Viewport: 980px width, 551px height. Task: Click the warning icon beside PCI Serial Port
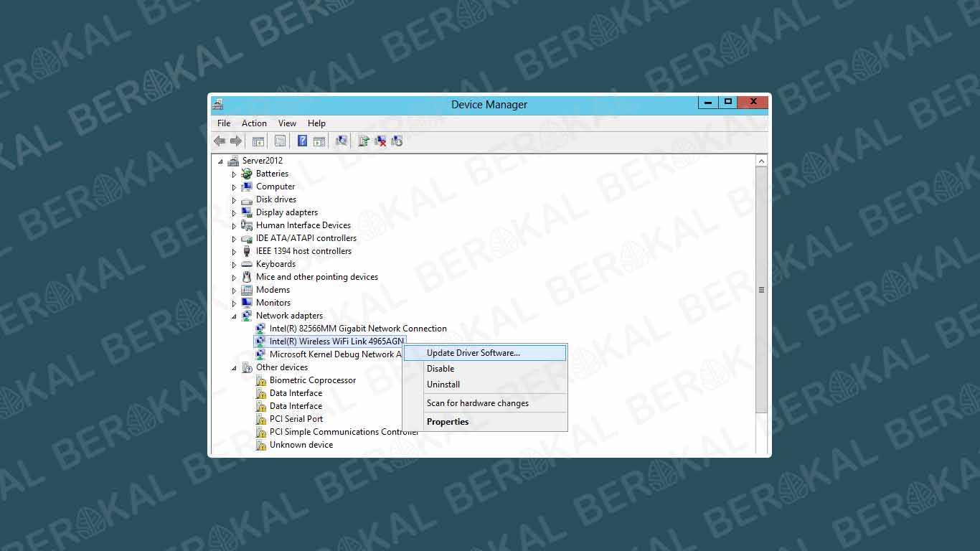pyautogui.click(x=261, y=419)
